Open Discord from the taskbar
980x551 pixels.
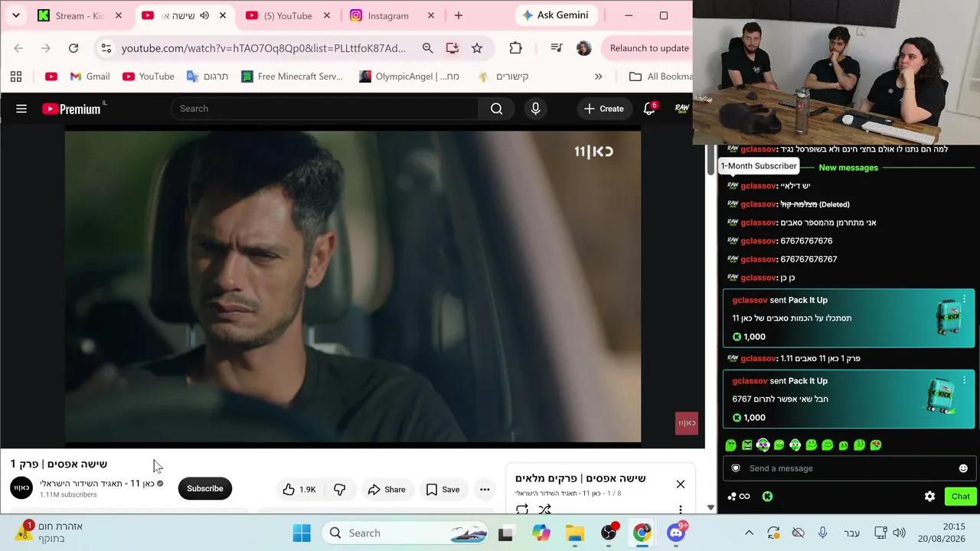pyautogui.click(x=676, y=533)
